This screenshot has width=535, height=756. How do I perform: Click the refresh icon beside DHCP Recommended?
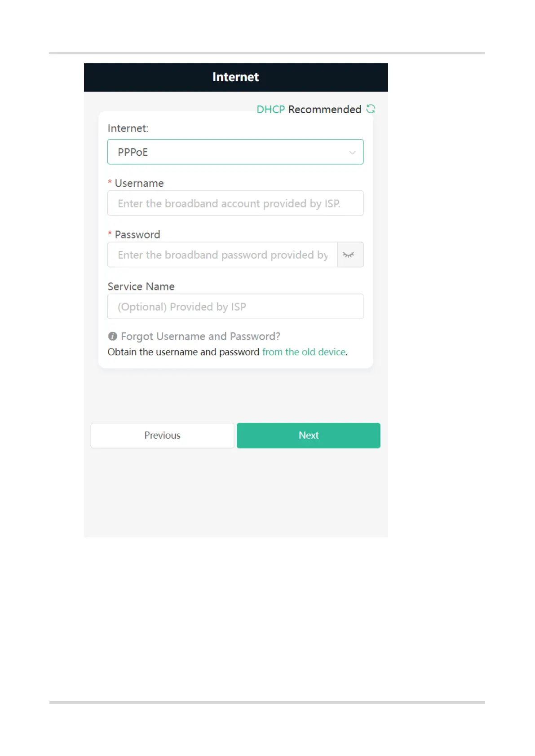pos(371,109)
